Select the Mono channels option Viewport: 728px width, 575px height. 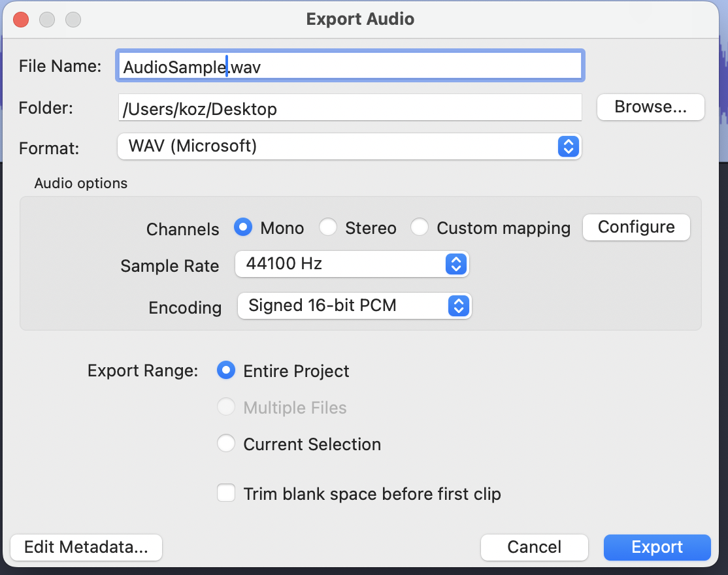coord(244,227)
